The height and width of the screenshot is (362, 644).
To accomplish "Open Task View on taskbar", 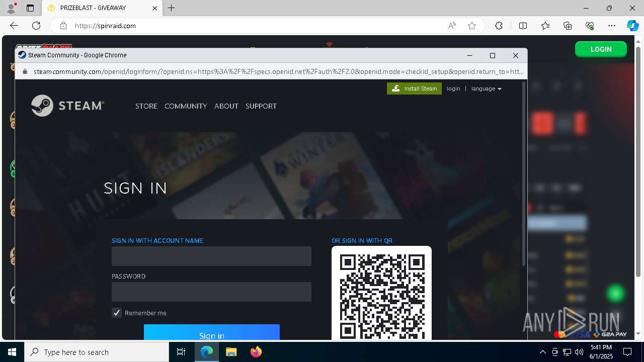I will (181, 352).
